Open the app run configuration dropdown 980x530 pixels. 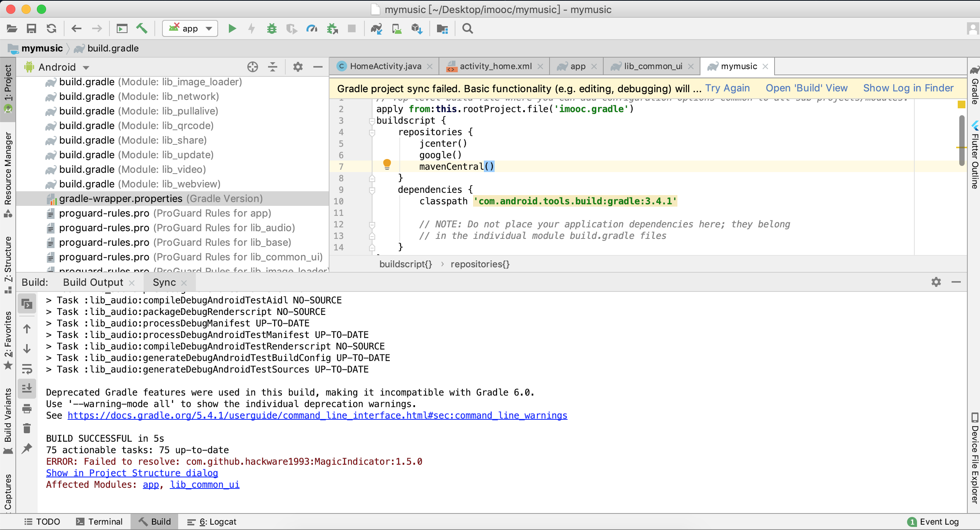coord(190,28)
